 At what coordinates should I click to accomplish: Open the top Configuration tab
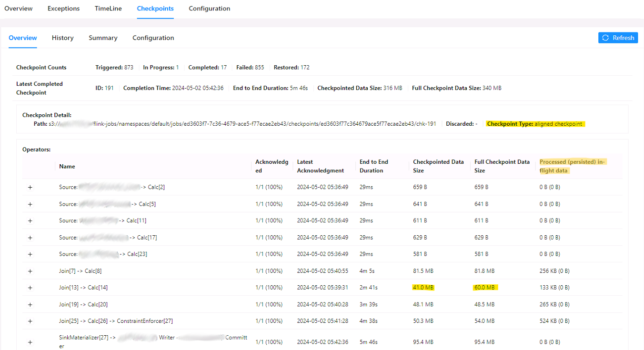(x=210, y=9)
